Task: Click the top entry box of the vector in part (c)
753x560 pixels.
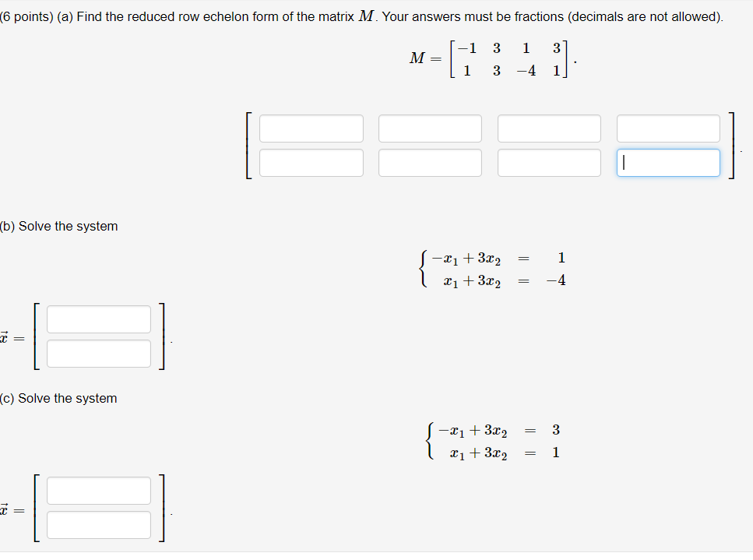Action: (x=98, y=491)
